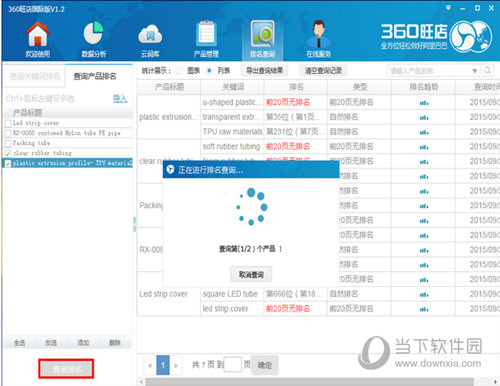Click the horizontal scrollbar under the table

click(x=309, y=382)
